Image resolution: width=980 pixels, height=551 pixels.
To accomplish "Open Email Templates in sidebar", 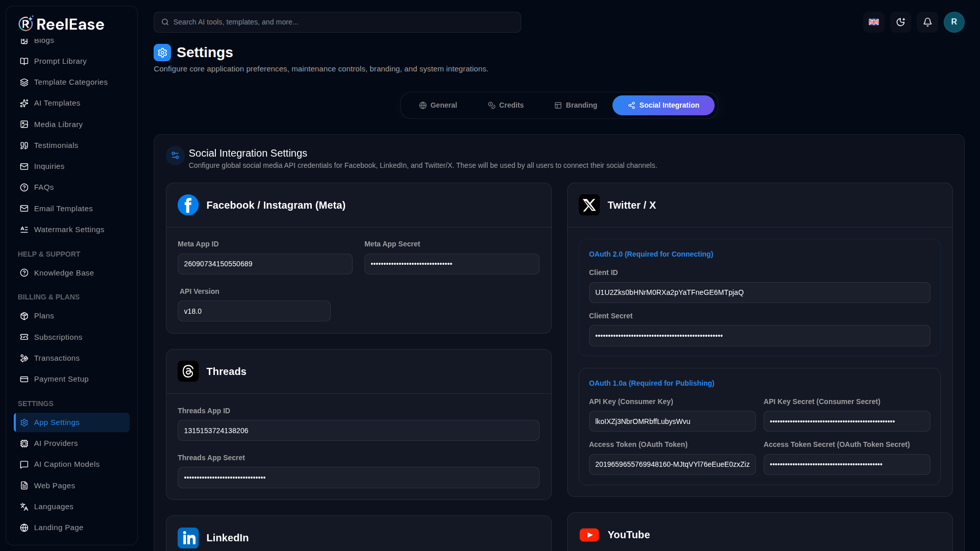I will point(71,209).
